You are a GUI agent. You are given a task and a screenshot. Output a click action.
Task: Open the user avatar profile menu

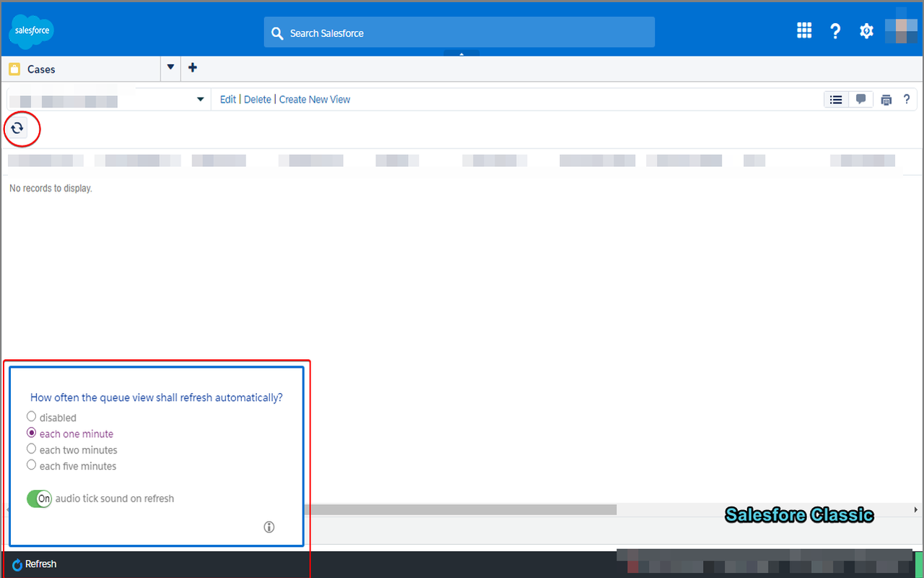(900, 30)
